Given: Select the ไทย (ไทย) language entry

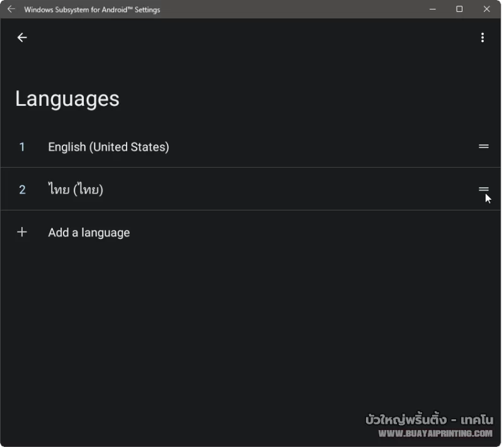Looking at the screenshot, I should point(76,190).
